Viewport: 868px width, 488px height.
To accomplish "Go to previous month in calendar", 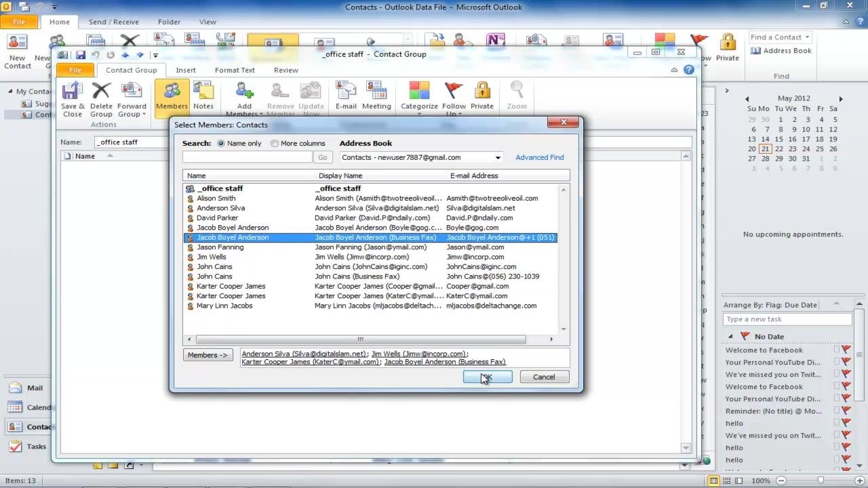I will tap(747, 99).
